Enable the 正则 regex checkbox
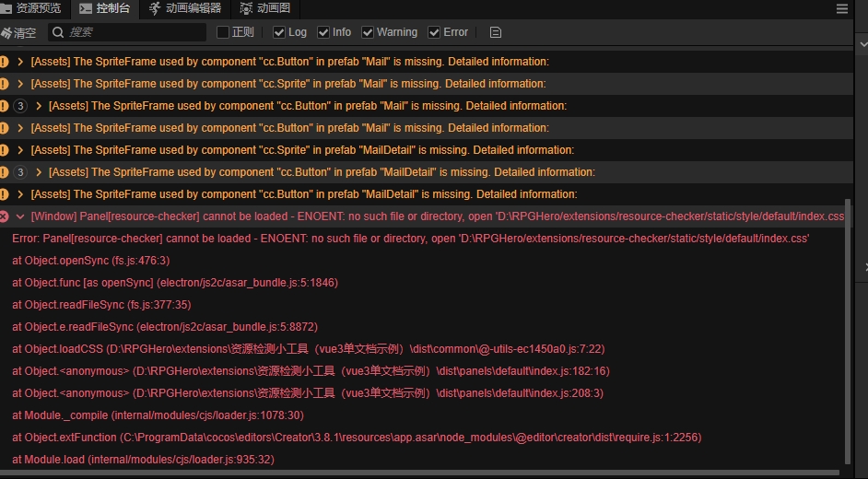Image resolution: width=868 pixels, height=479 pixels. 223,32
